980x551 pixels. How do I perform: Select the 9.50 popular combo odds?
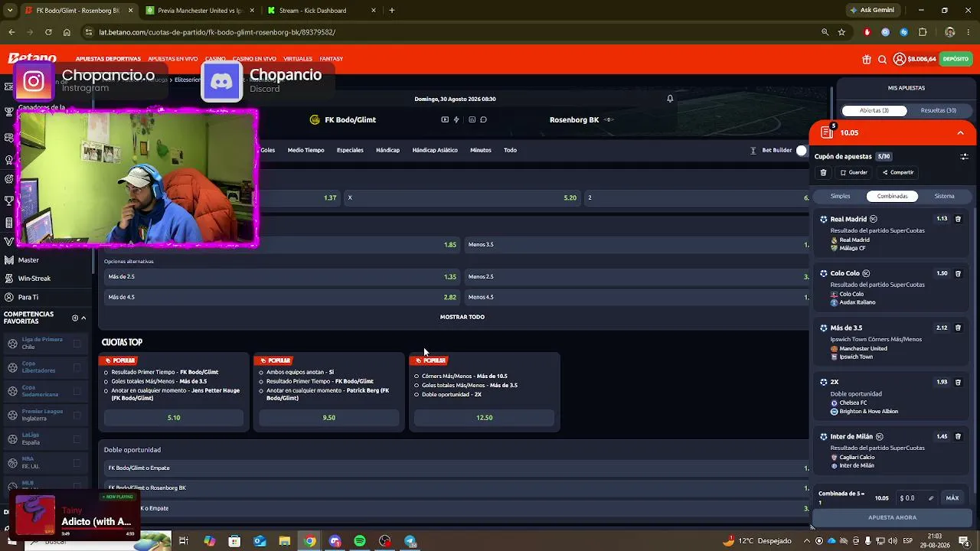[329, 418]
